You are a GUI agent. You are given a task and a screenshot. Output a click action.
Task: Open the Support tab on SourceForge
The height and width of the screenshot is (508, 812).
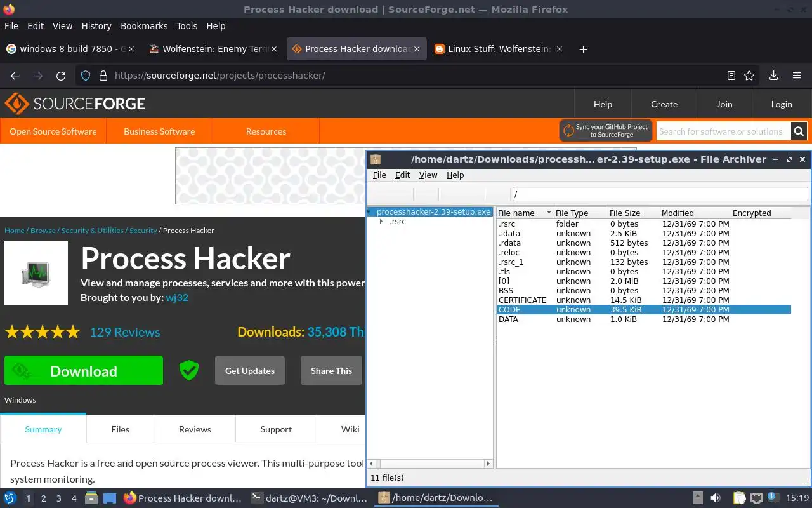tap(276, 429)
